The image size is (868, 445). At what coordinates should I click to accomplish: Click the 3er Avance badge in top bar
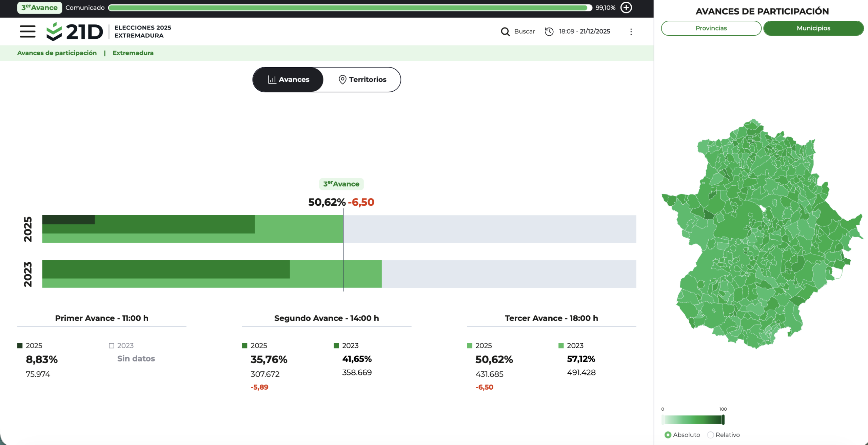(40, 7)
